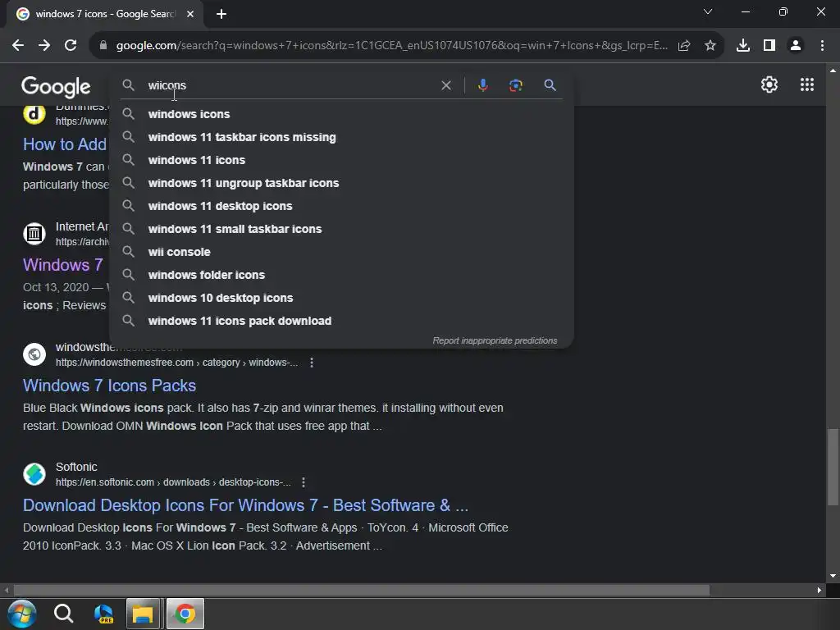
Task: Submit search with blue magnifier icon
Action: click(x=550, y=85)
